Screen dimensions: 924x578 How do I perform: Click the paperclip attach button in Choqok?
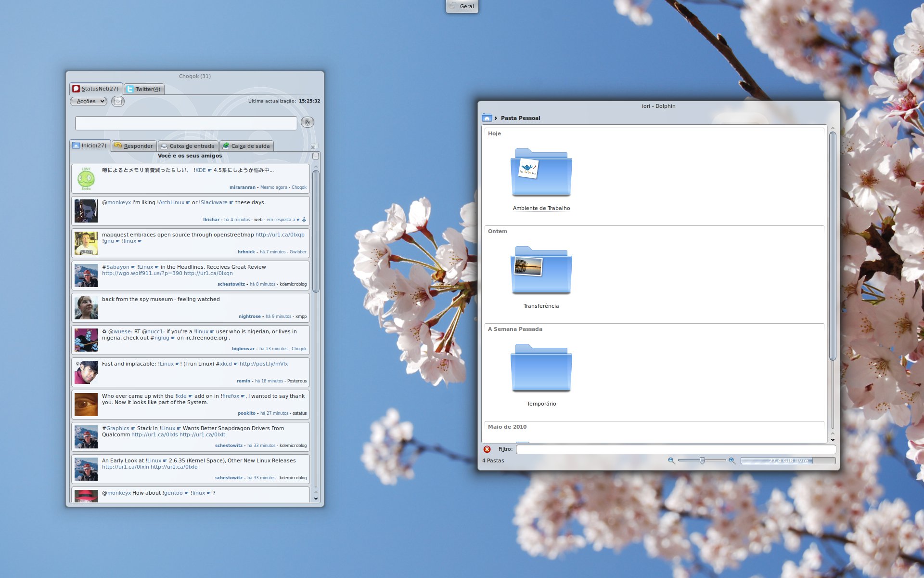pos(307,122)
